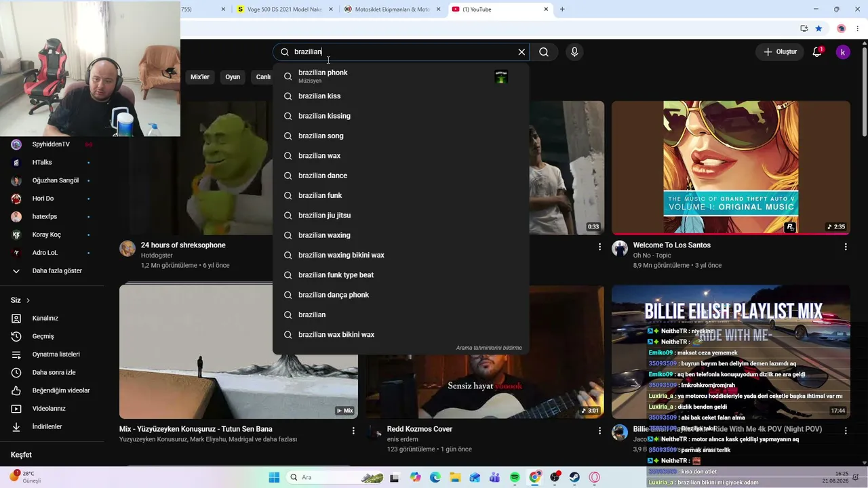Open the Koray Koç subscription
The height and width of the screenshot is (488, 868).
52,235
